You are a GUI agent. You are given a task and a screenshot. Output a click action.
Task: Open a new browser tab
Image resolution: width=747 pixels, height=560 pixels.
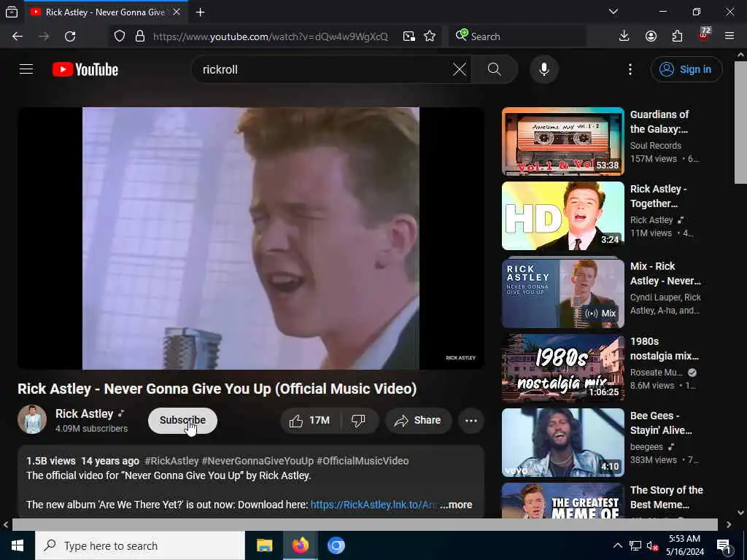click(200, 12)
